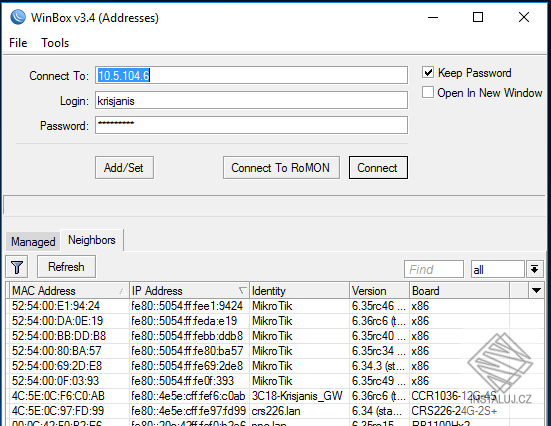The width and height of the screenshot is (551, 426).
Task: Sort by MAC Address column header
Action: 69,291
